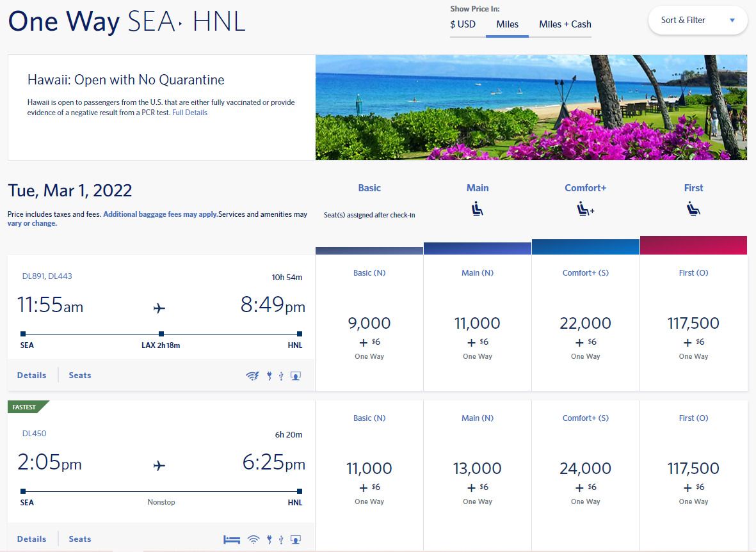Viewport: 756px width, 552px height.
Task: Click the Hawaii beach banner image
Action: (x=531, y=107)
